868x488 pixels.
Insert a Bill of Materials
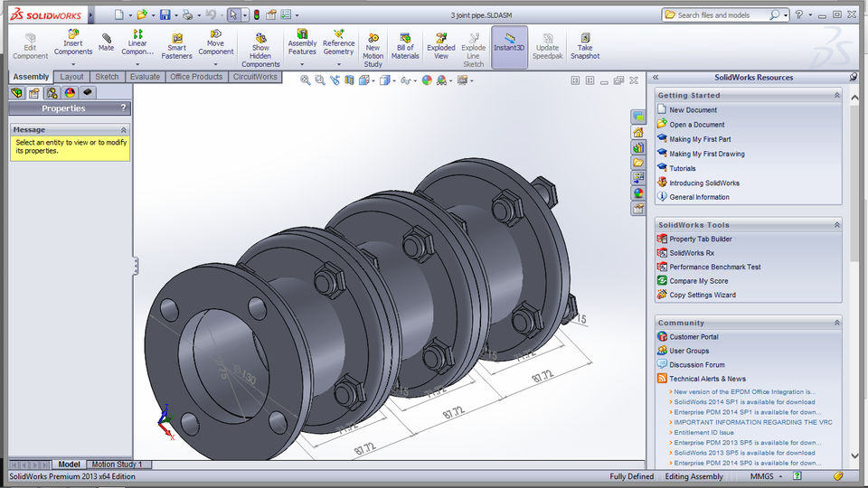(x=405, y=46)
